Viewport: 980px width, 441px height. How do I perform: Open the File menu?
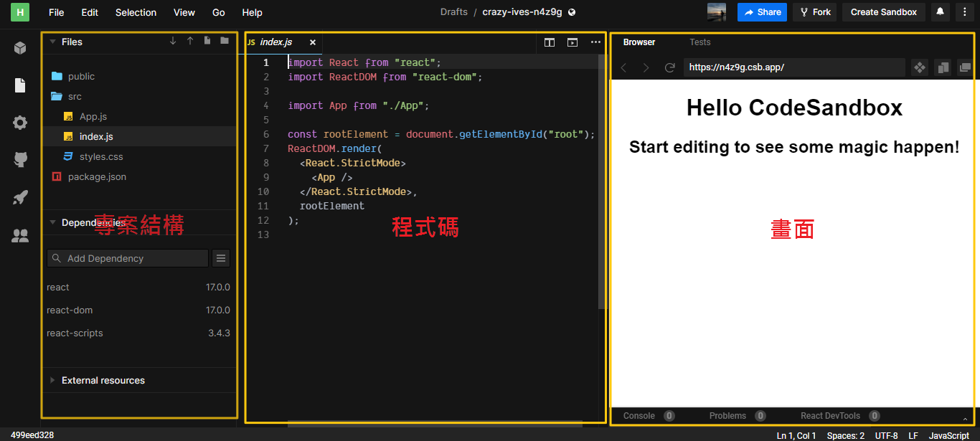click(x=56, y=12)
